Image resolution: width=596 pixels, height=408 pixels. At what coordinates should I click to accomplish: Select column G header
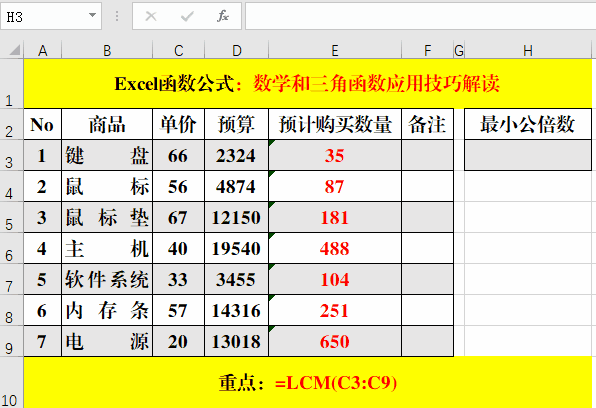point(459,50)
